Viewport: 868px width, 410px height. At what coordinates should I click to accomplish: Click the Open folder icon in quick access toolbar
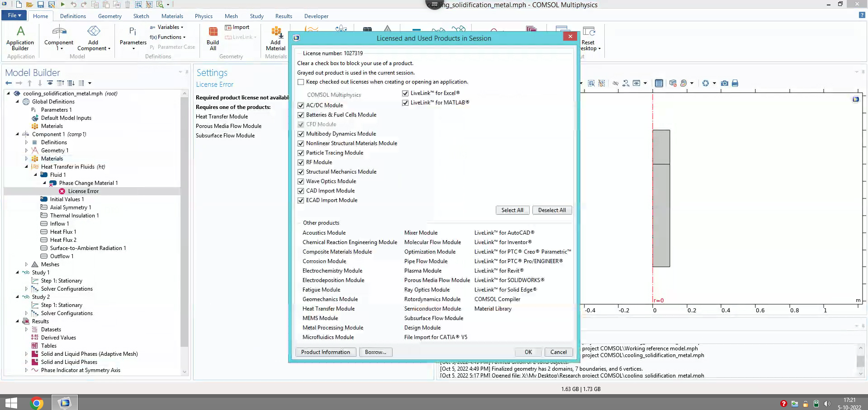tap(29, 5)
